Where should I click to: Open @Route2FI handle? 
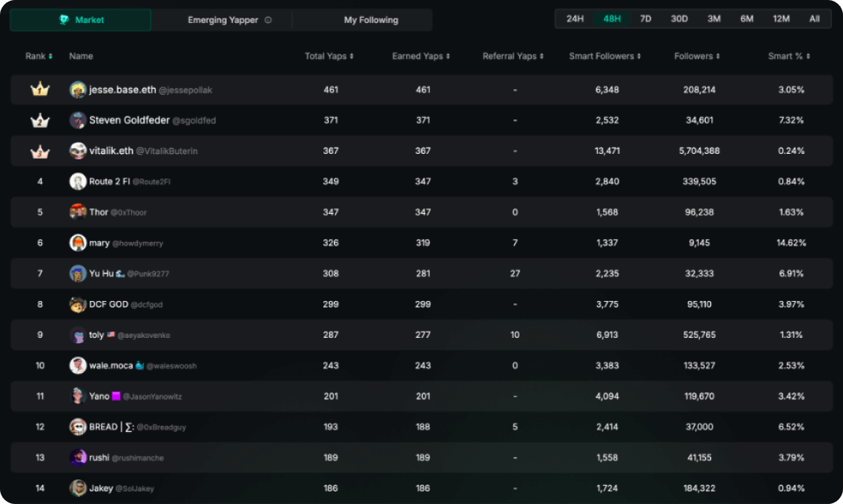click(x=152, y=182)
